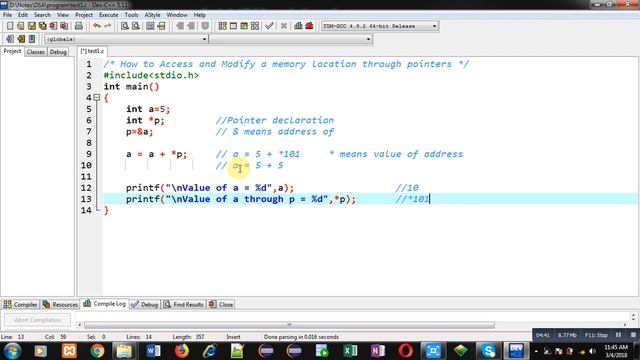The width and height of the screenshot is (640, 360).
Task: Open Google Chrome from the taskbar
Action: click(97, 351)
